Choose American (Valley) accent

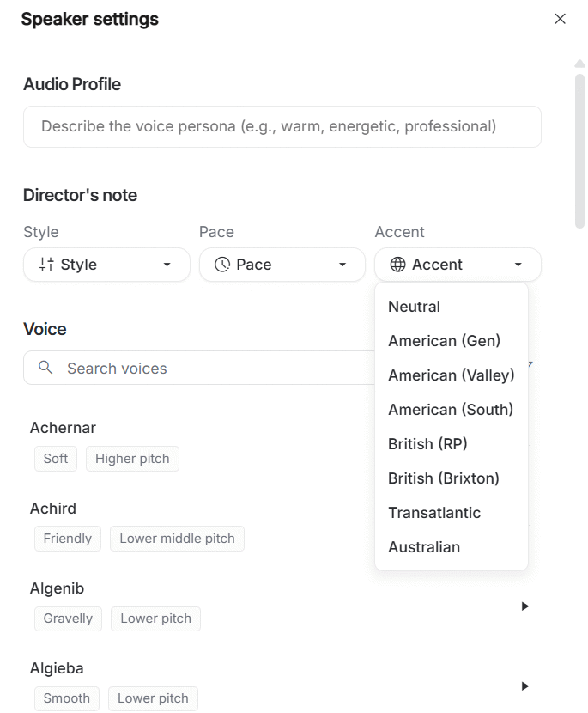[451, 375]
